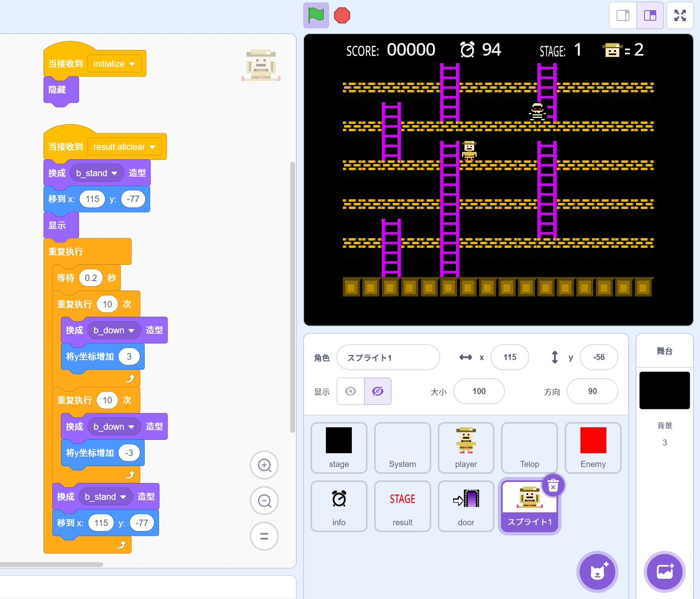
Task: Delete the スプライト1 sprite with trash icon
Action: [x=553, y=485]
